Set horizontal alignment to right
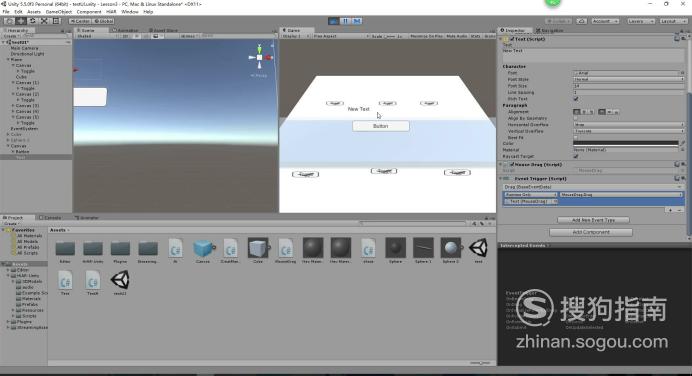692x376 pixels. (x=591, y=112)
